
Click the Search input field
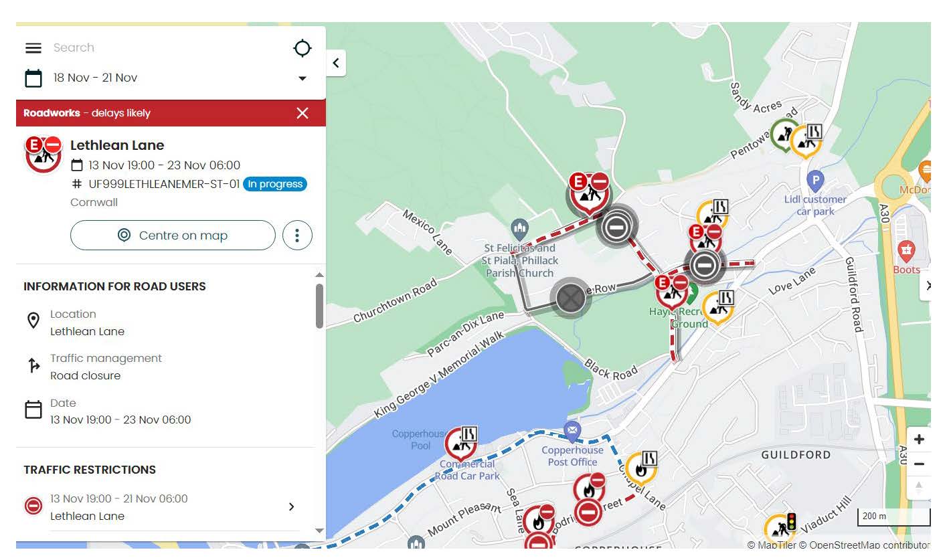(x=167, y=48)
